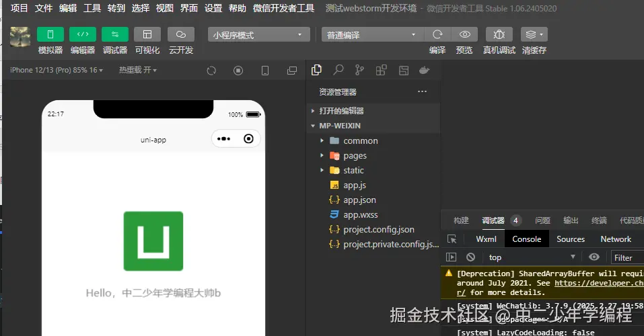Viewport: 644px width, 336px height.
Task: Expand the 打开的编辑器 section
Action: (373, 111)
